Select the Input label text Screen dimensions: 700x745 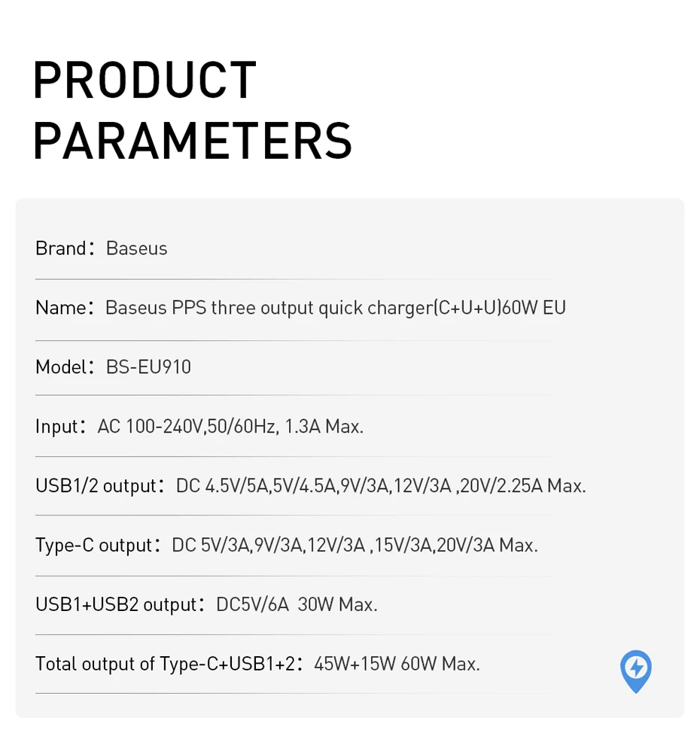57,427
